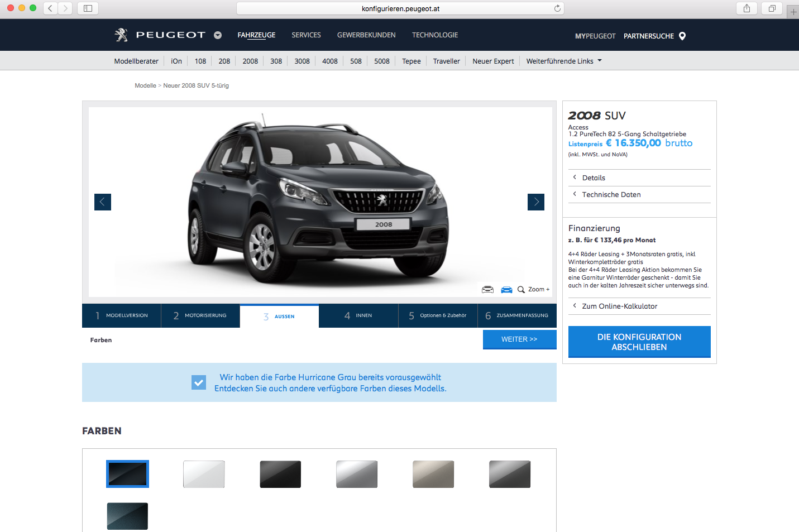Select the black color swatch
This screenshot has width=799, height=532.
[280, 474]
